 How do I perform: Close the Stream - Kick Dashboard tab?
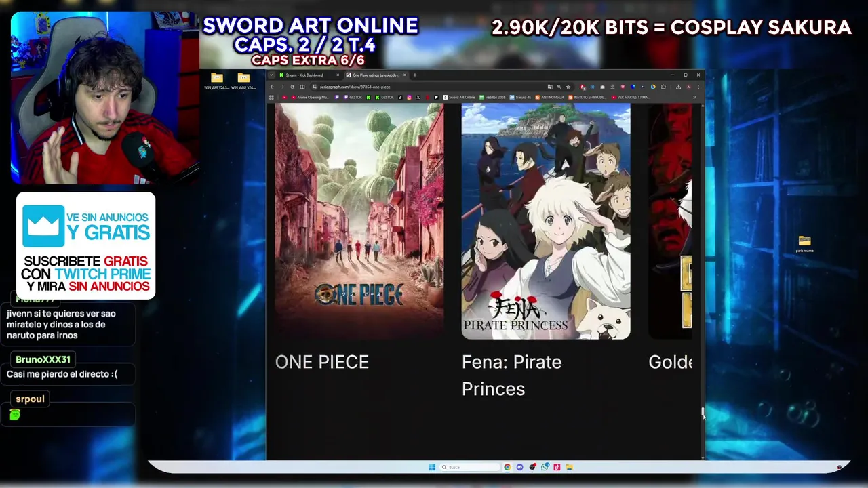click(338, 75)
